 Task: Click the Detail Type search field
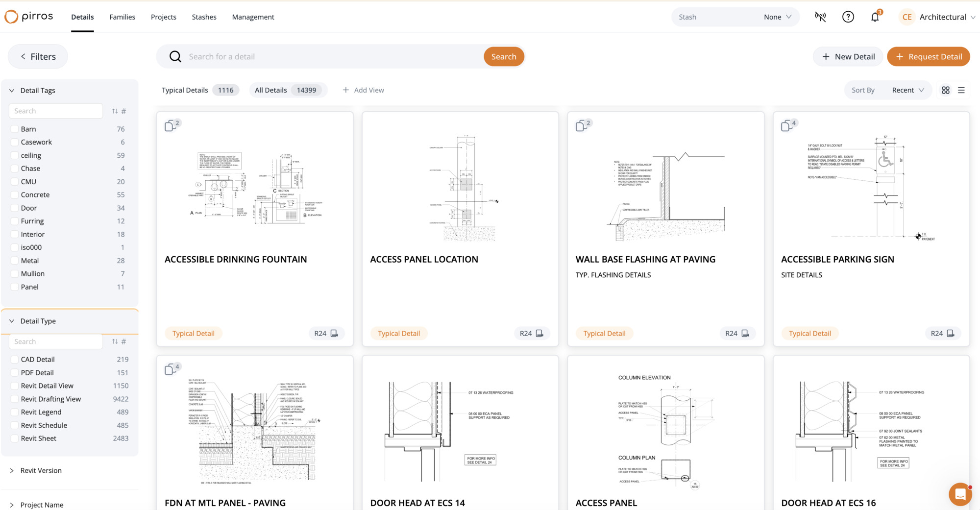click(56, 341)
